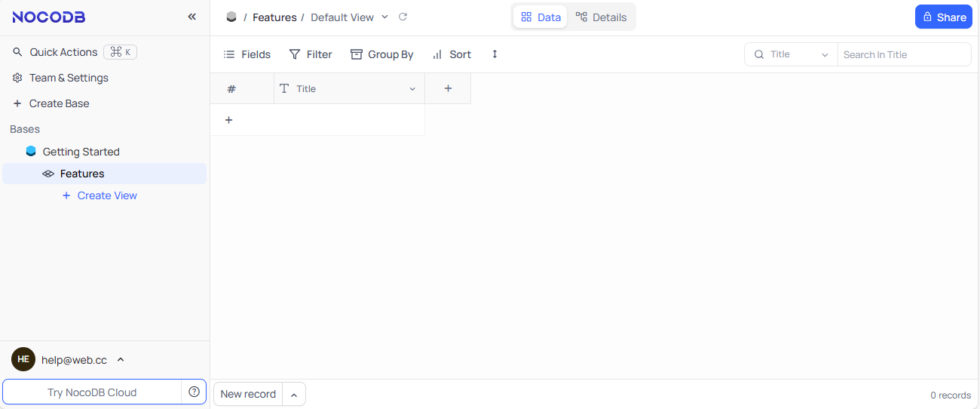
Task: Click the help question mark icon
Action: [194, 392]
